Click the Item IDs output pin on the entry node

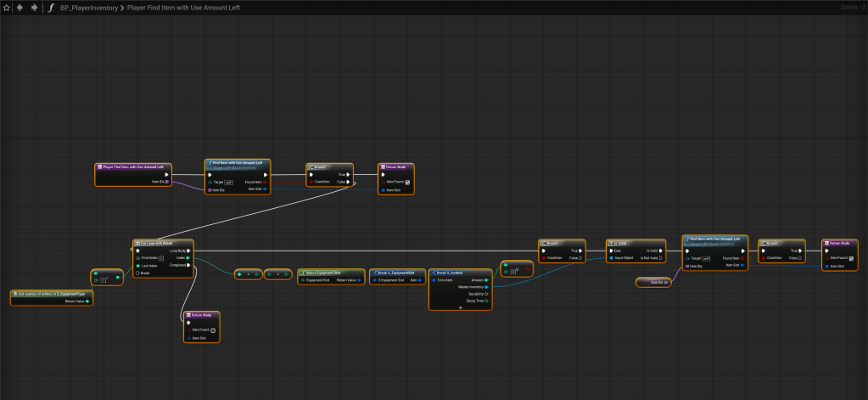tap(166, 181)
